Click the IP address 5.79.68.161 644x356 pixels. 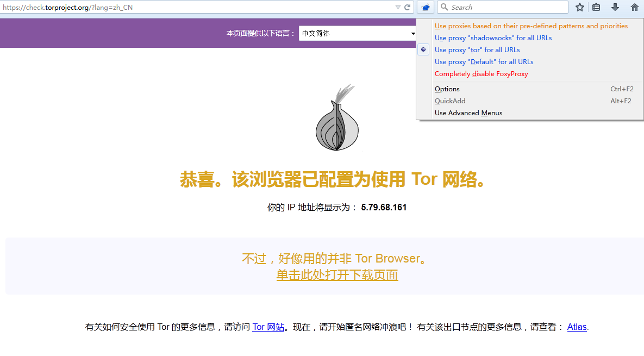pyautogui.click(x=384, y=208)
